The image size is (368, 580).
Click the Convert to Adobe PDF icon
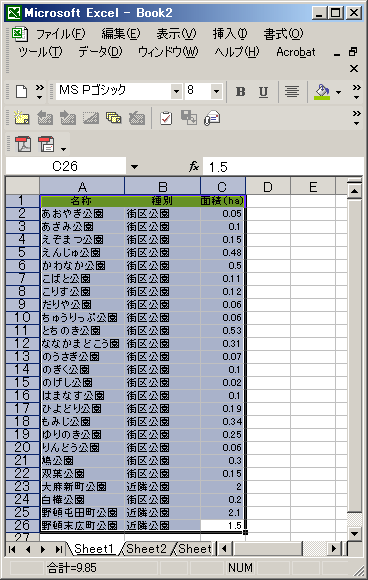coord(23,144)
